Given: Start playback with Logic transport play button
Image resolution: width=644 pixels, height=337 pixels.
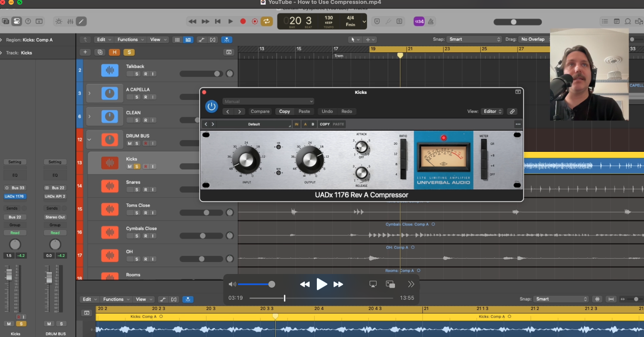Looking at the screenshot, I should [230, 21].
